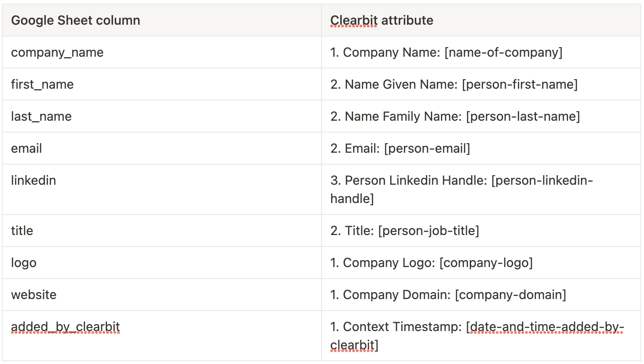Select the website cell
The height and width of the screenshot is (364, 644).
point(162,295)
